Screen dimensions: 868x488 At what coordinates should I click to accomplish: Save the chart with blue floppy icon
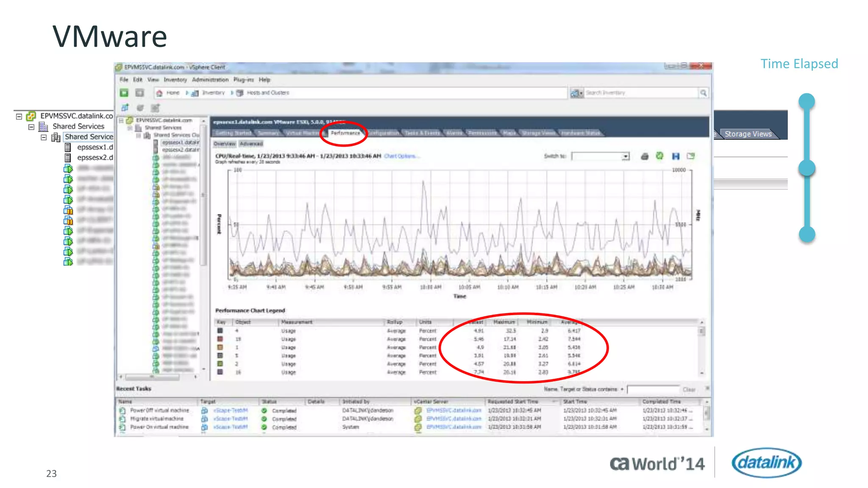(676, 156)
